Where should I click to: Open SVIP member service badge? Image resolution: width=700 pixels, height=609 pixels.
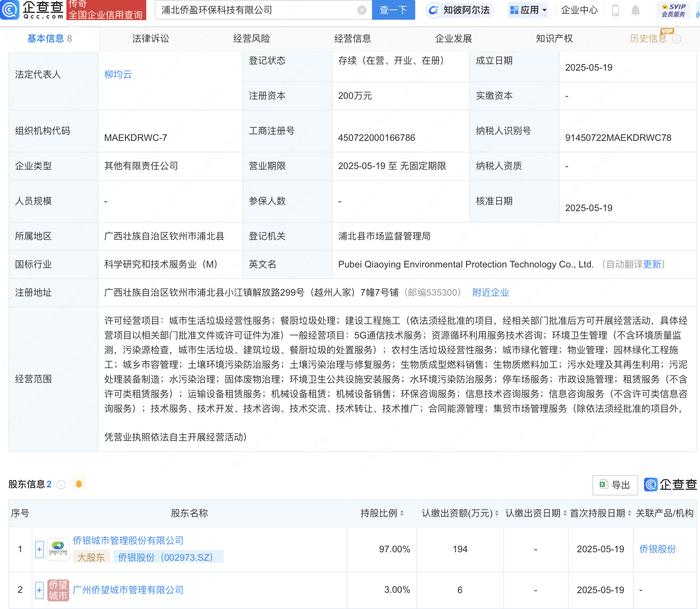point(674,10)
